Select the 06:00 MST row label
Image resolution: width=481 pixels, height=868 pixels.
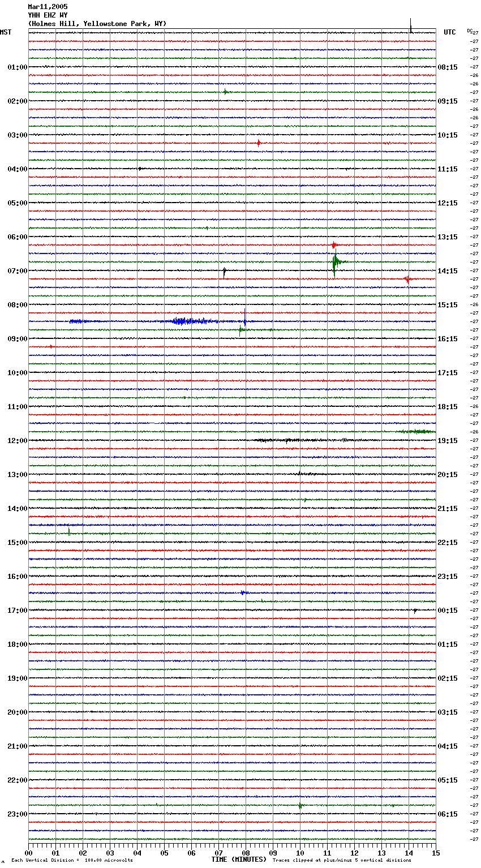18,237
